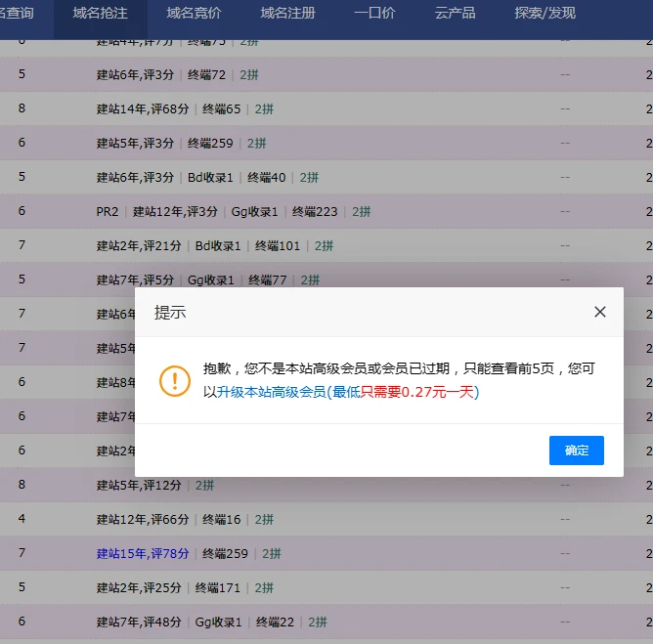
Task: Go to the 域名注册 tab
Action: coord(287,14)
